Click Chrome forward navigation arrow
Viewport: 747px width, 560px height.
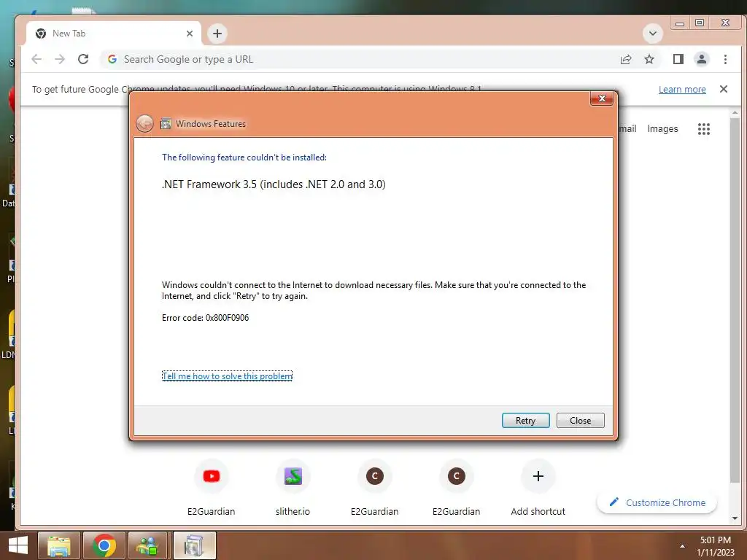point(60,59)
